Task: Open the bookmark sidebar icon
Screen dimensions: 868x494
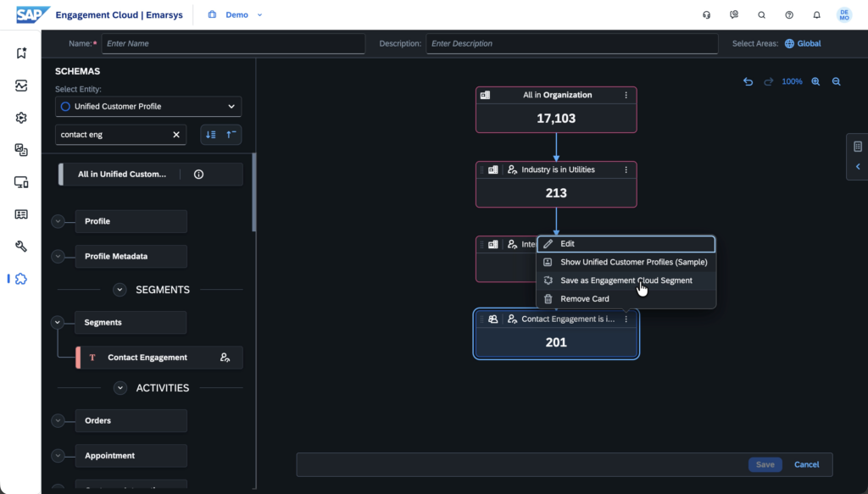Action: click(21, 53)
